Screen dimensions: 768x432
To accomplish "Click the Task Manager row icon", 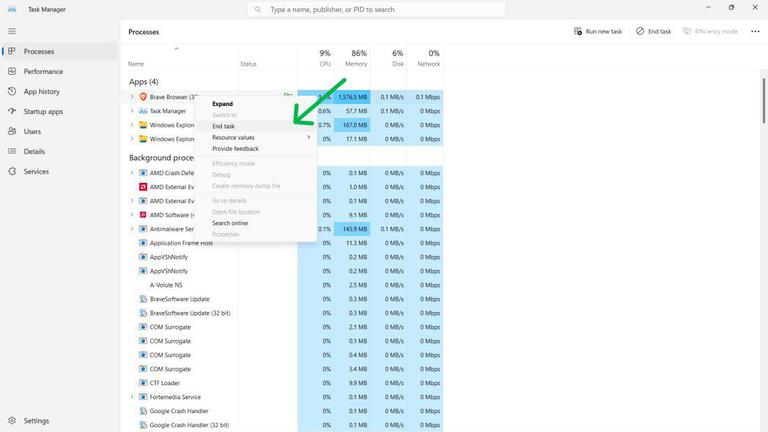I will click(x=143, y=111).
